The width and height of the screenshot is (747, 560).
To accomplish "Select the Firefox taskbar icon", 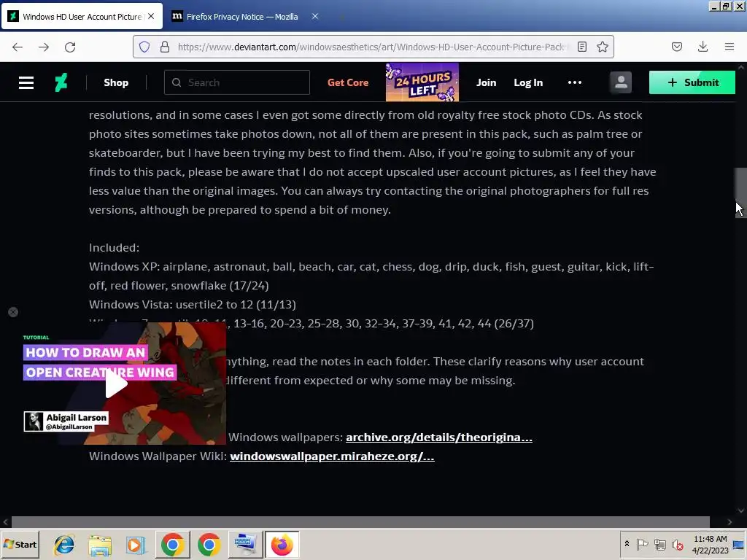I will click(282, 545).
